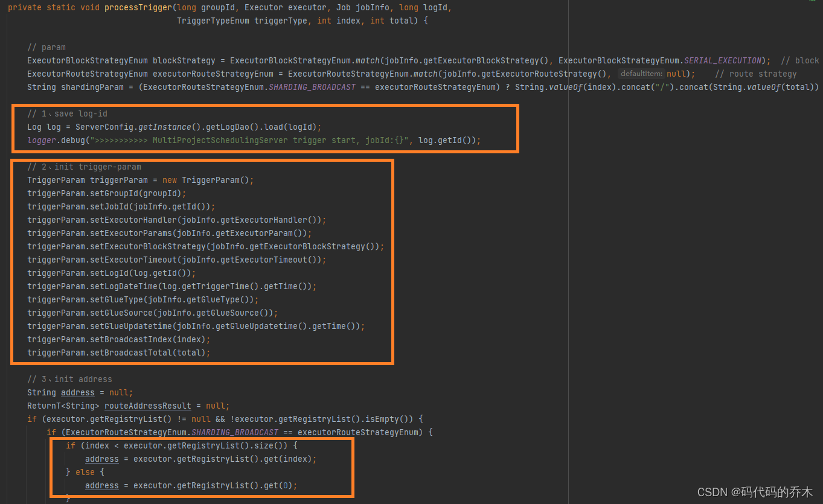Click the setExecutorHandler line

click(x=177, y=220)
